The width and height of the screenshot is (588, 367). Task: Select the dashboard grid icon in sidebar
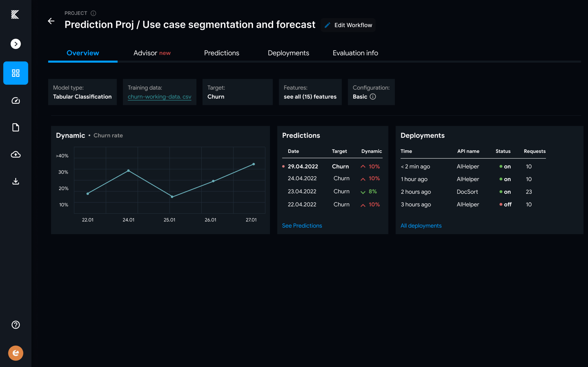pos(16,73)
